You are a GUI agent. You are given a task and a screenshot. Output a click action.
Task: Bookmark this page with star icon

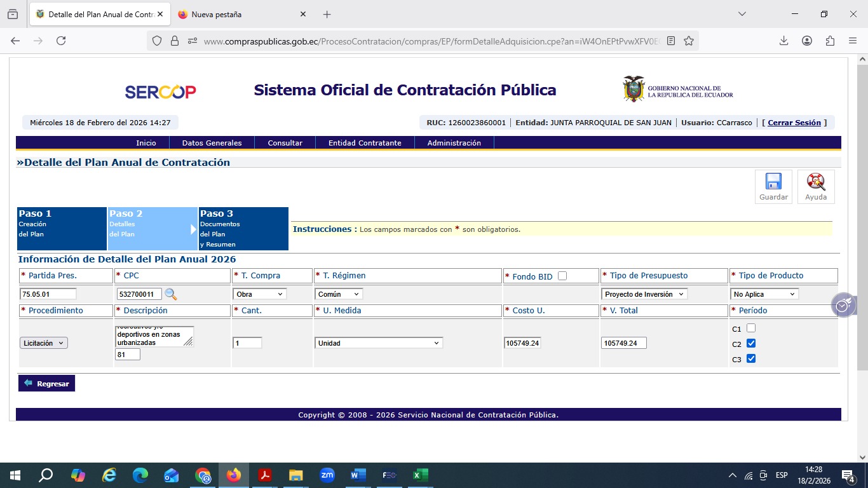coord(689,41)
